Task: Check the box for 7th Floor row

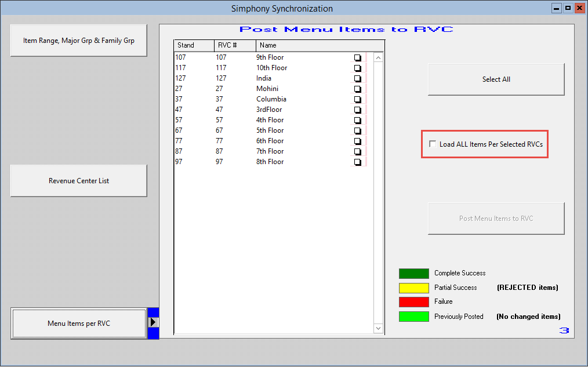Action: tap(357, 152)
